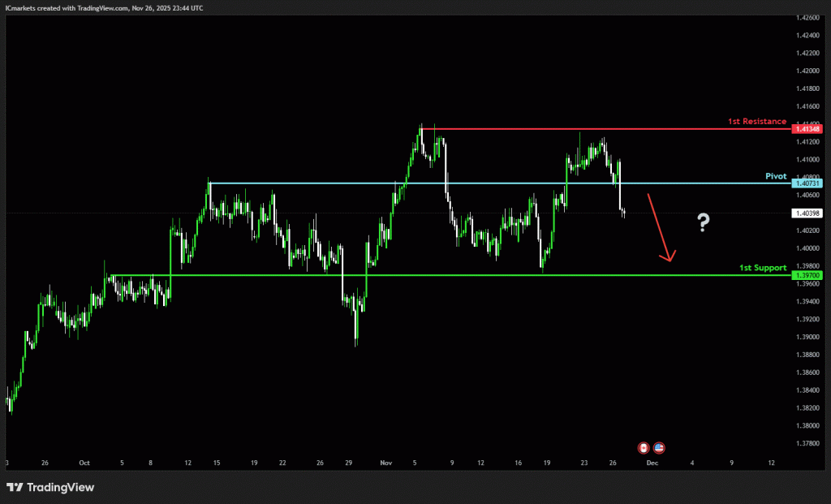
Task: Click the US flag economic event icon
Action: (x=659, y=447)
